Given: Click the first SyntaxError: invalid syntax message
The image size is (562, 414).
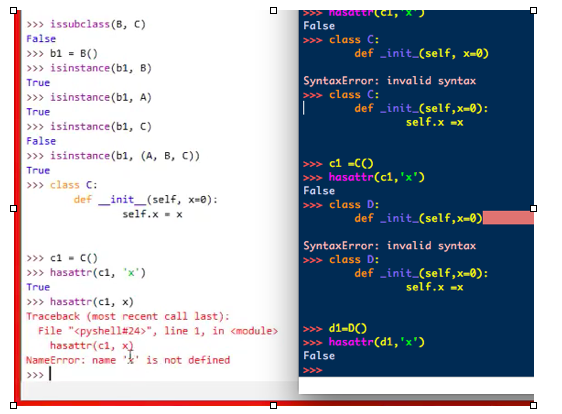Looking at the screenshot, I should 390,81.
